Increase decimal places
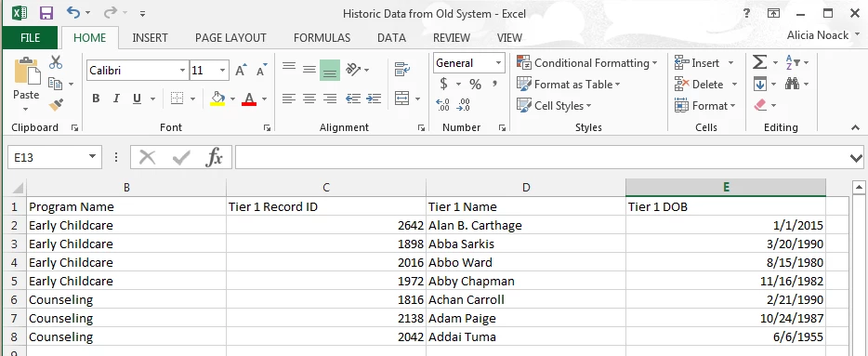The height and width of the screenshot is (356, 868). (443, 105)
